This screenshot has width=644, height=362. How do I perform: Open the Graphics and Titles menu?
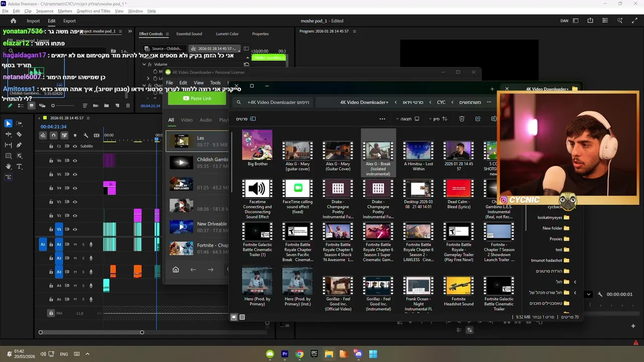pyautogui.click(x=94, y=11)
